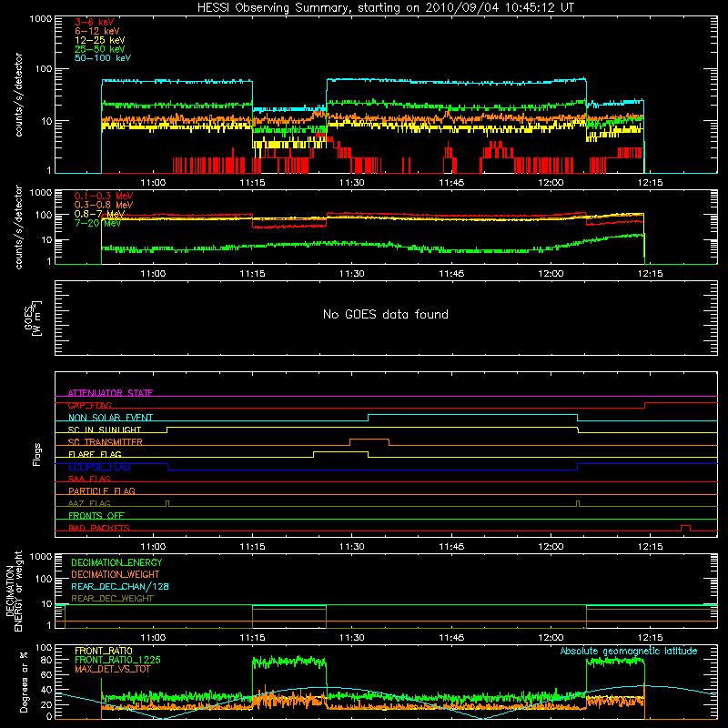Viewport: 728px width, 728px height.
Task: Click the 11:00 tick under the decimation plot
Action: pyautogui.click(x=153, y=638)
